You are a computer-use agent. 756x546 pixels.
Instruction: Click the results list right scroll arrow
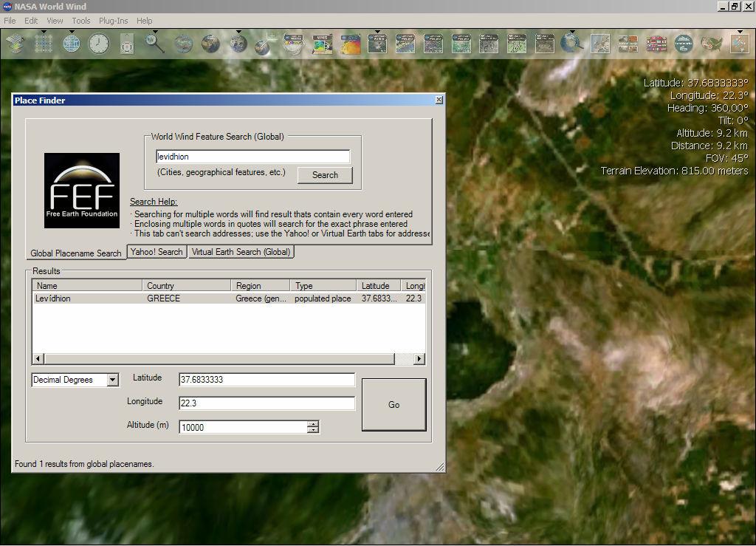coord(419,358)
